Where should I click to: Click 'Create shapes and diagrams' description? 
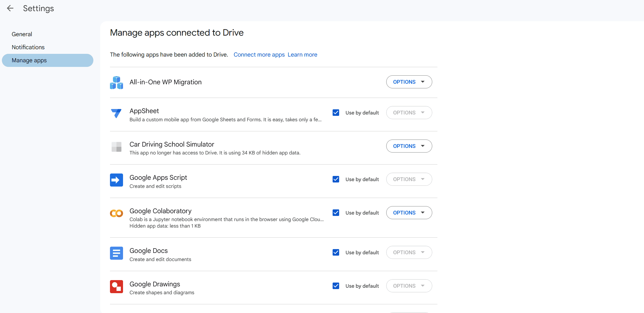coord(162,293)
